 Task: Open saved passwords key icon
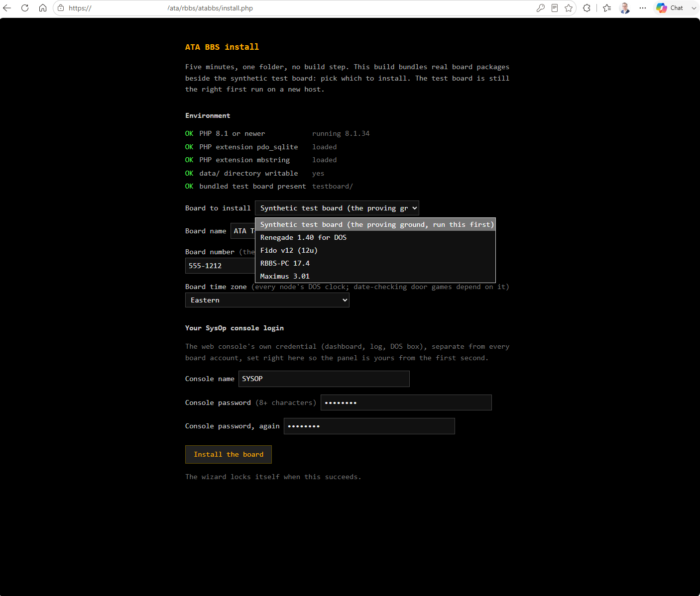tap(541, 8)
